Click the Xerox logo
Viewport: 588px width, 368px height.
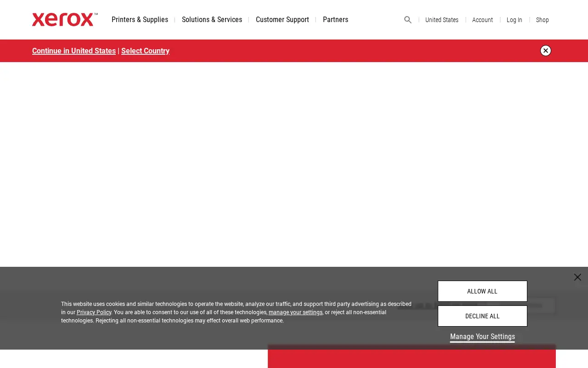click(65, 19)
